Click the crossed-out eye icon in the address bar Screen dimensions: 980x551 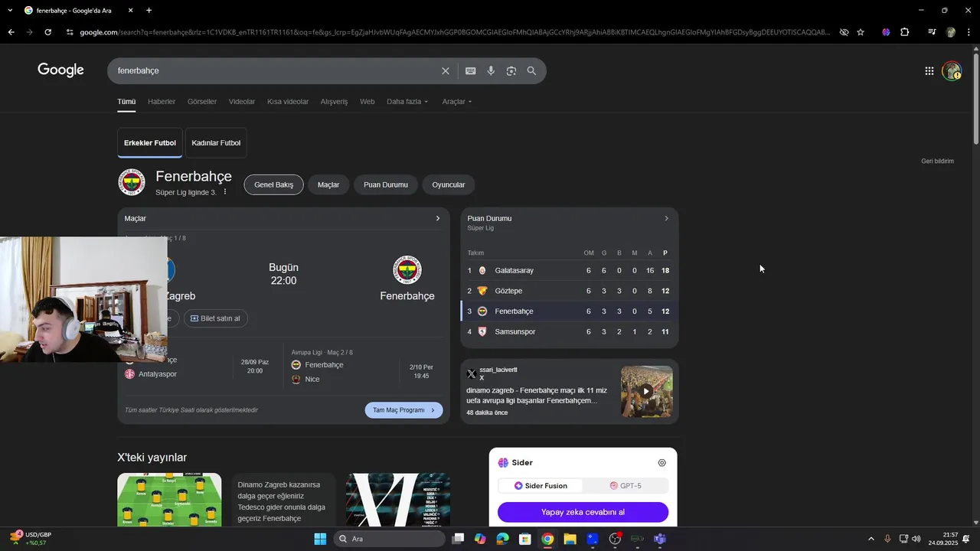point(844,32)
